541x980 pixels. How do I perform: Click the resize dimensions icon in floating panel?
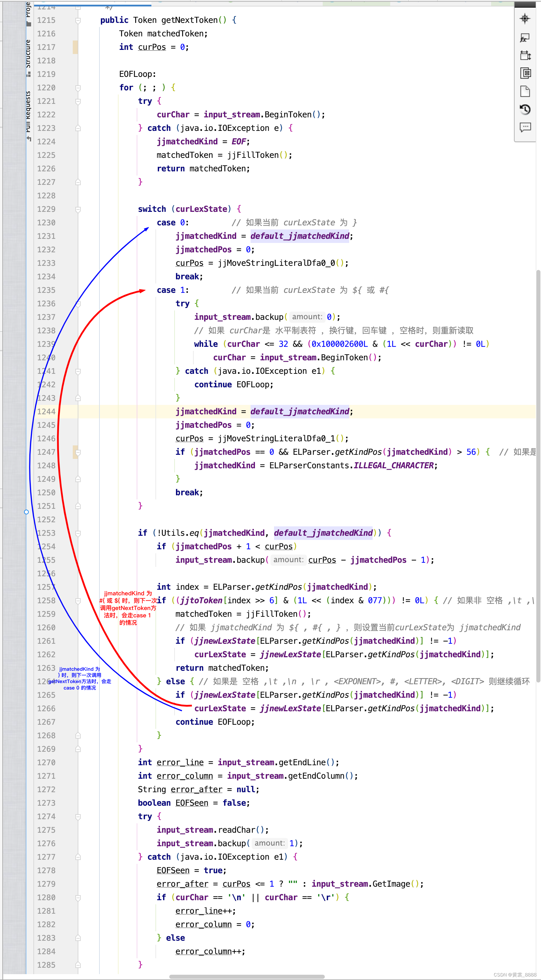525,55
